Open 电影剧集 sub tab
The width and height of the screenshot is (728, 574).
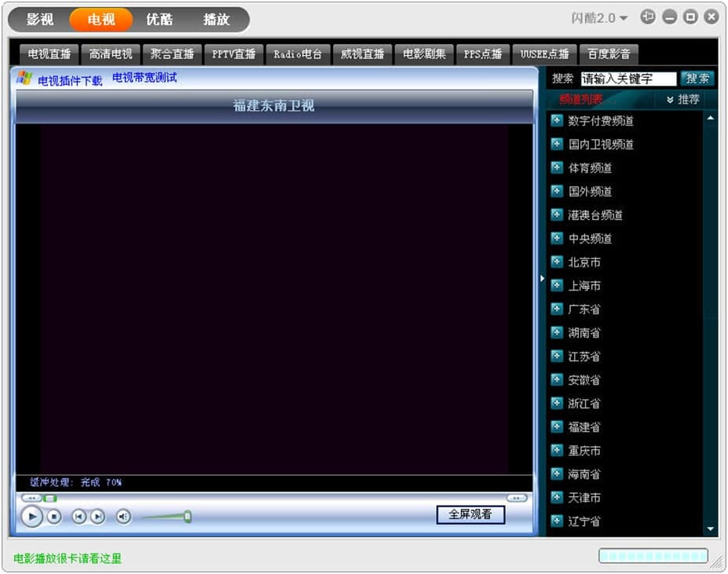(x=424, y=54)
